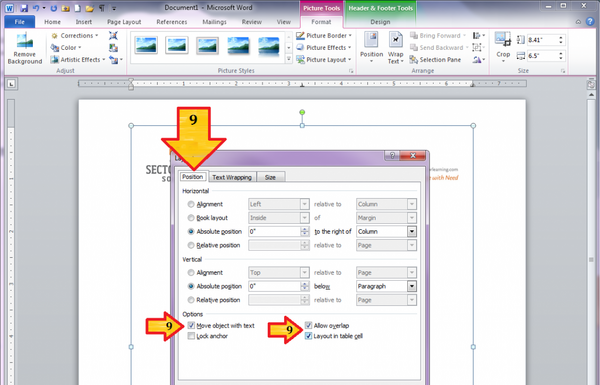Click the horizontal Absolute position value field

coord(274,232)
